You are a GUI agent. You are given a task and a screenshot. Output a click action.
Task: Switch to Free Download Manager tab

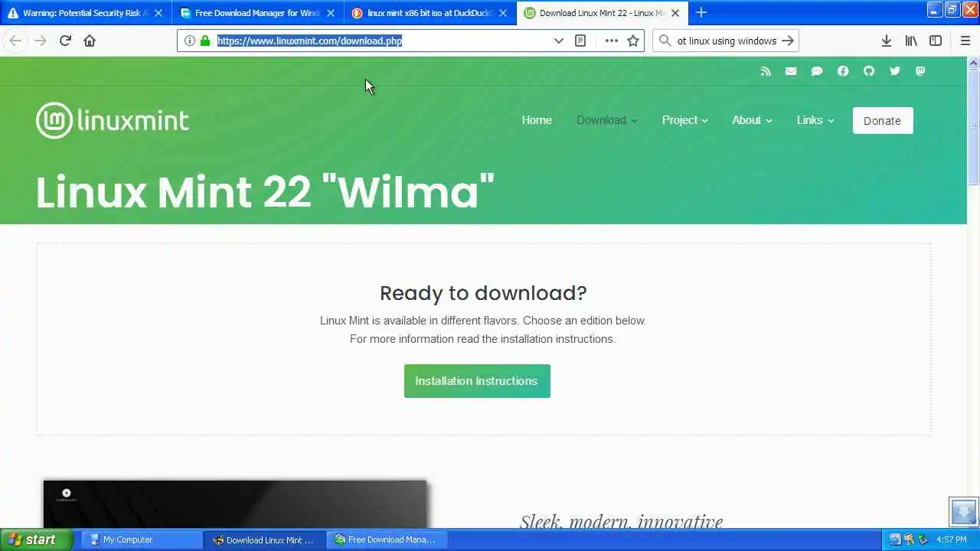point(257,12)
